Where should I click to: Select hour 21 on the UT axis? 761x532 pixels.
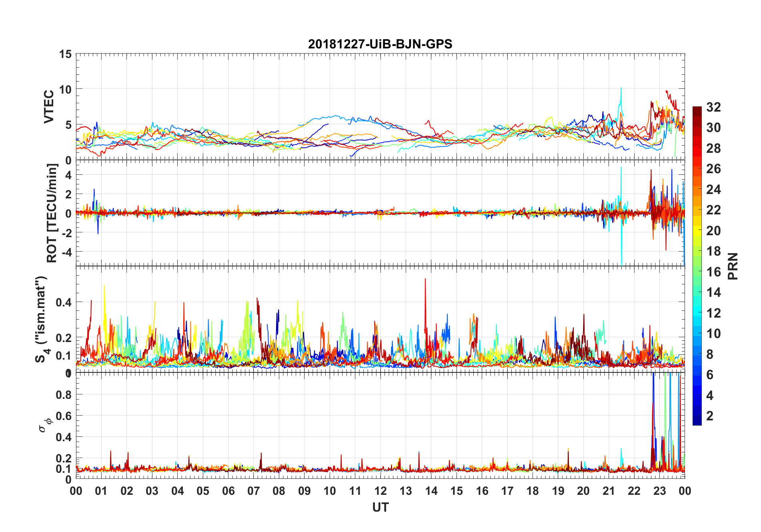click(609, 491)
